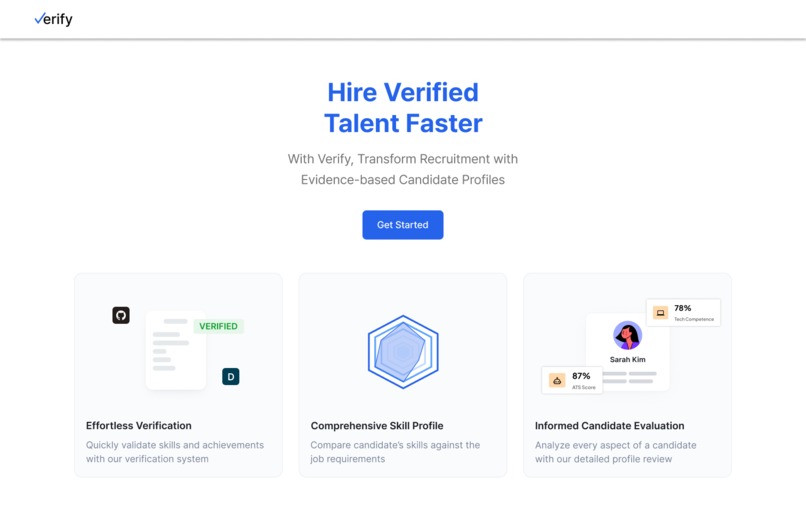Select the Informed Candidate Evaluation heading
Screen dimensions: 806x523
pyautogui.click(x=609, y=425)
